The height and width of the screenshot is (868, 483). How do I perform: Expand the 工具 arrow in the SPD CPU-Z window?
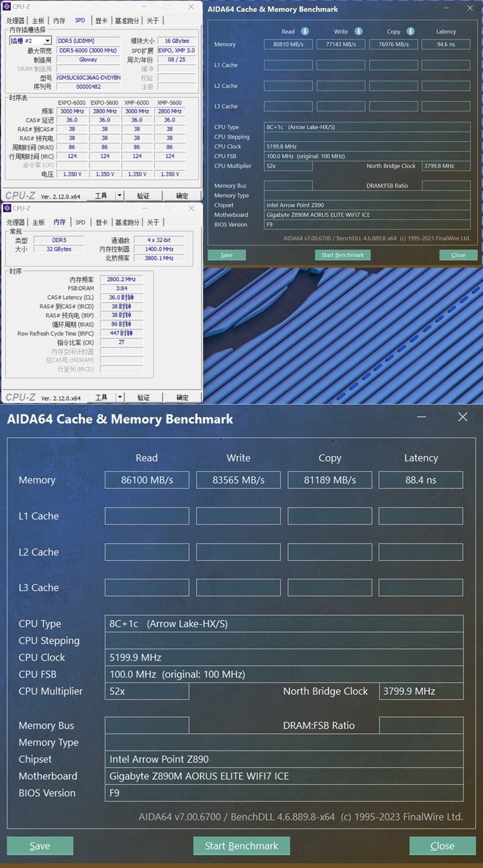[x=120, y=195]
